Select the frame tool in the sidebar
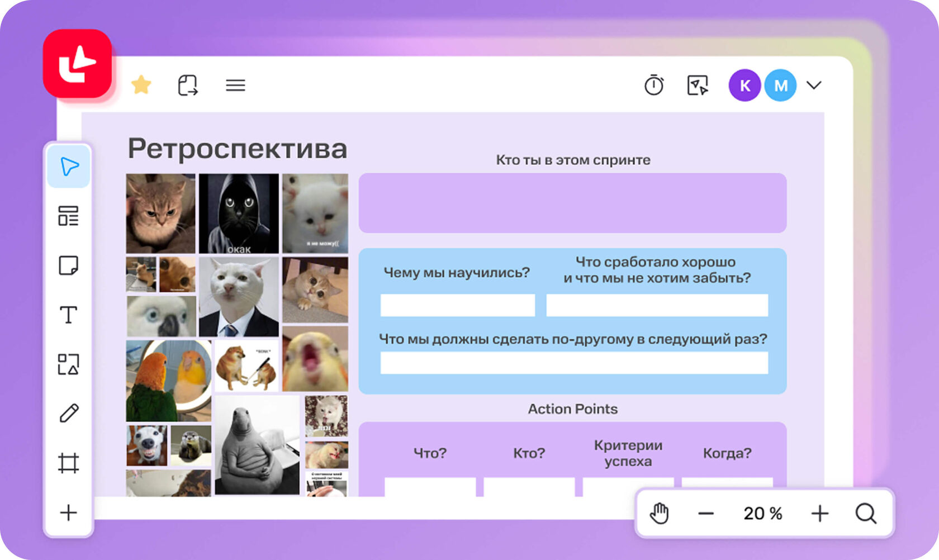Screen dimensions: 939x560 point(68,462)
